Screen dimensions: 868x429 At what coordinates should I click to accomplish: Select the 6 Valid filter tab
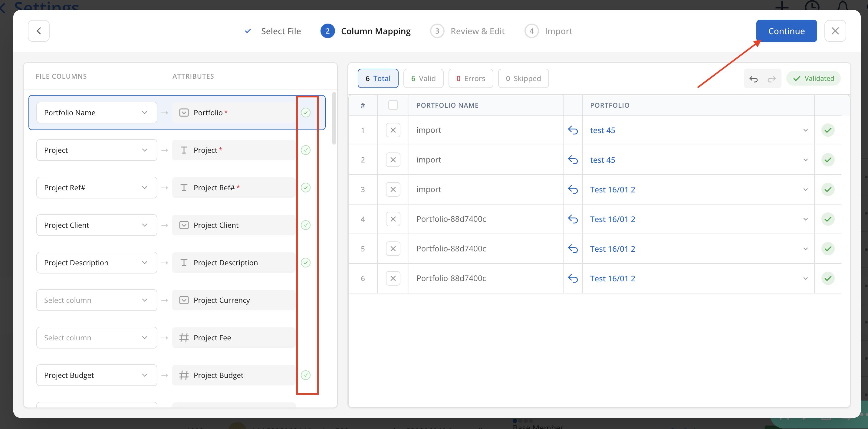tap(423, 79)
